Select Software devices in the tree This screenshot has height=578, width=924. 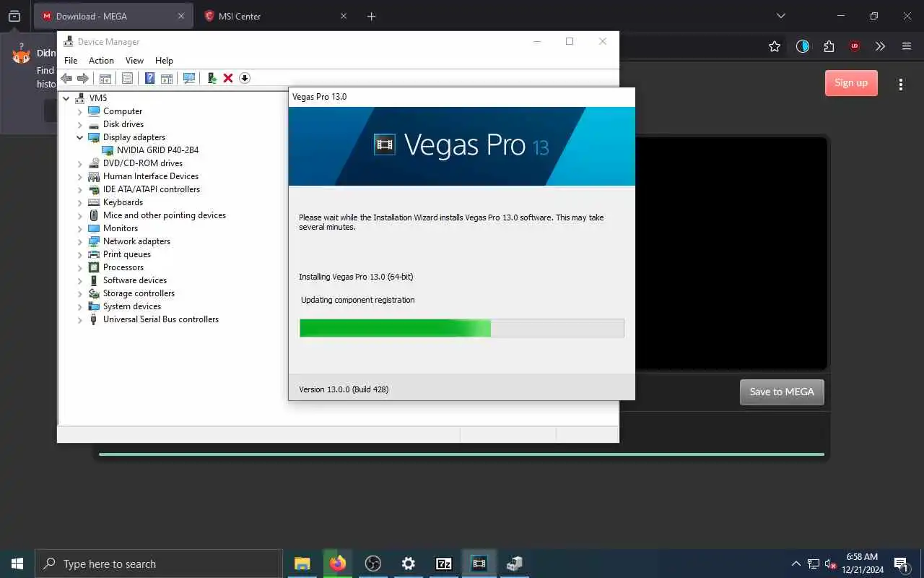pyautogui.click(x=134, y=280)
